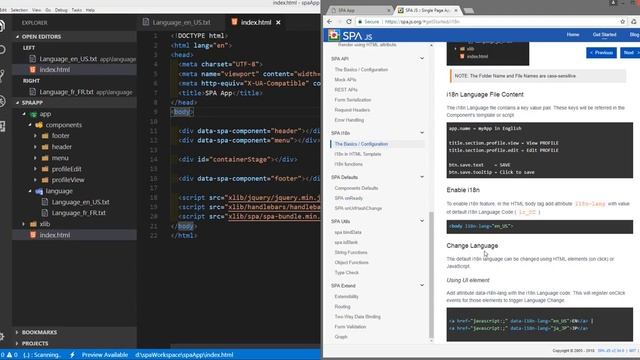Open Language_en_US.txt in the SPAAPP tree
The height and width of the screenshot is (360, 640).
point(80,202)
